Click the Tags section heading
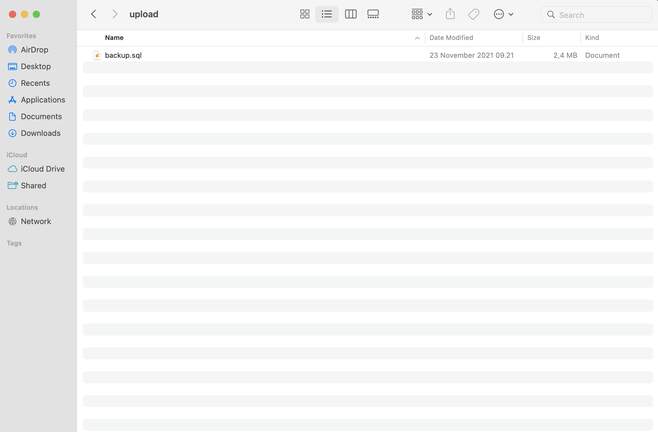 [14, 243]
